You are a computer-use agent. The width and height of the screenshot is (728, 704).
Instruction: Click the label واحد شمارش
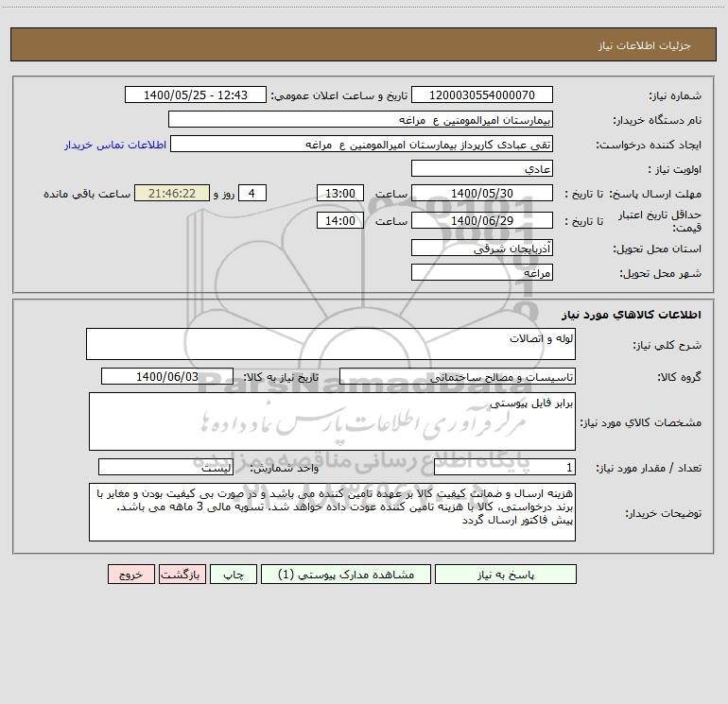[x=285, y=469]
